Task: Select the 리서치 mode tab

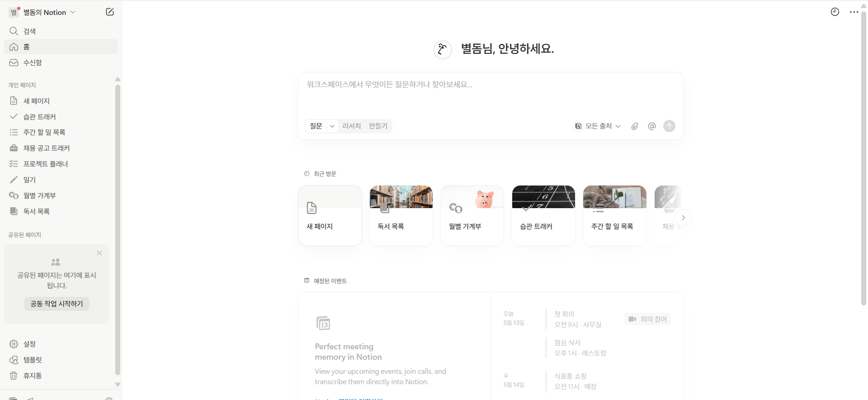Action: click(351, 126)
